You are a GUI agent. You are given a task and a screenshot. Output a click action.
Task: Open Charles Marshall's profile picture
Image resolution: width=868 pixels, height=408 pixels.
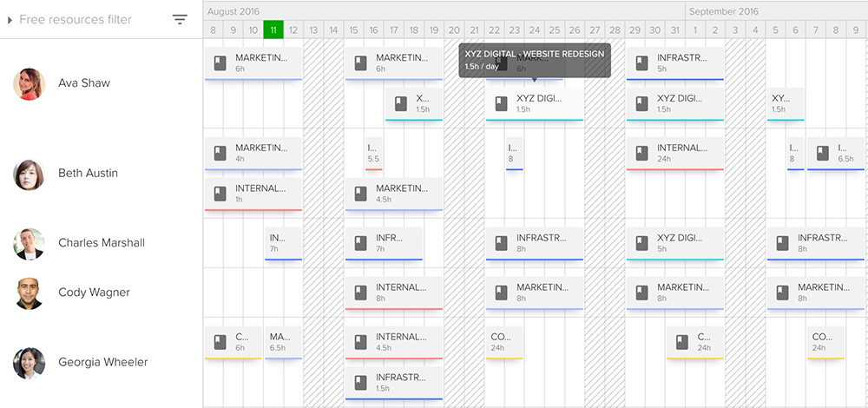point(29,244)
